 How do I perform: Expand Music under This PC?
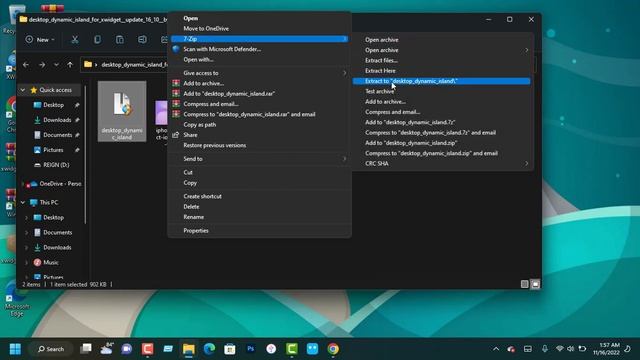[27, 262]
